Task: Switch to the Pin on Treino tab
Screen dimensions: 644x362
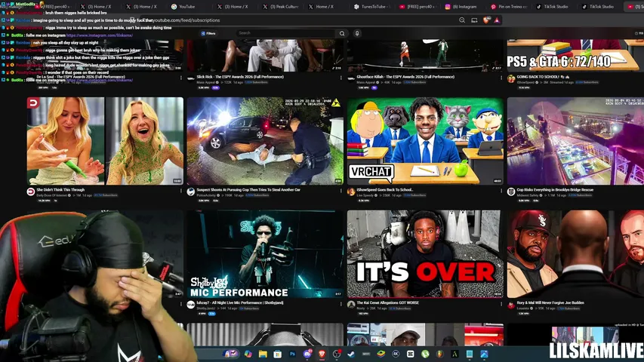Action: point(509,7)
